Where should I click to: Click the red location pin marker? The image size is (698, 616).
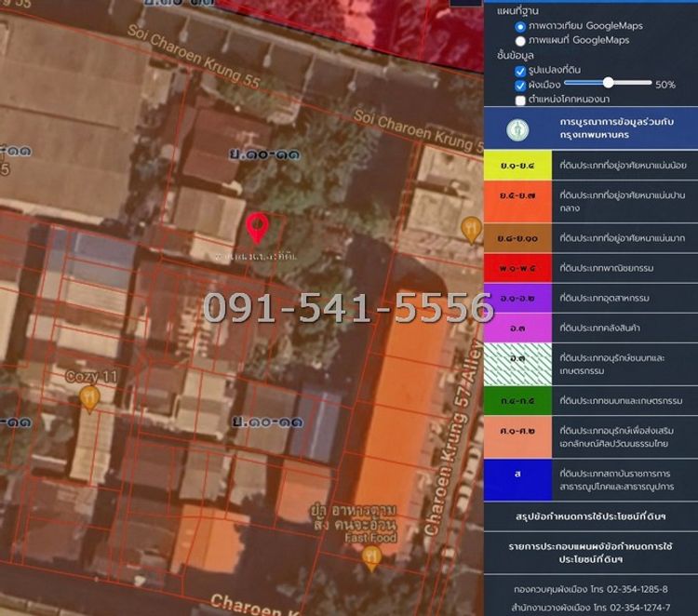pyautogui.click(x=258, y=227)
